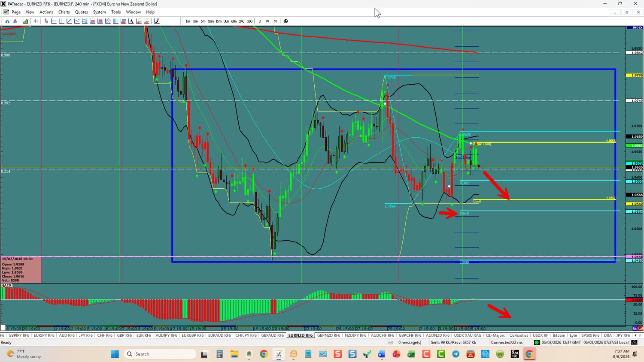Switch to the EURGBP RF6 tab
This screenshot has height=362, width=644.
pyautogui.click(x=192, y=335)
